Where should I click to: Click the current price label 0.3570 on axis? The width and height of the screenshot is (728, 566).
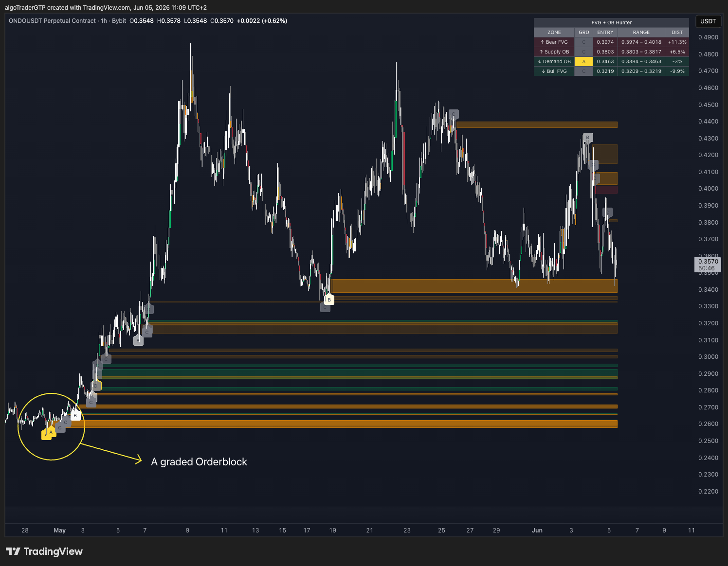[708, 262]
